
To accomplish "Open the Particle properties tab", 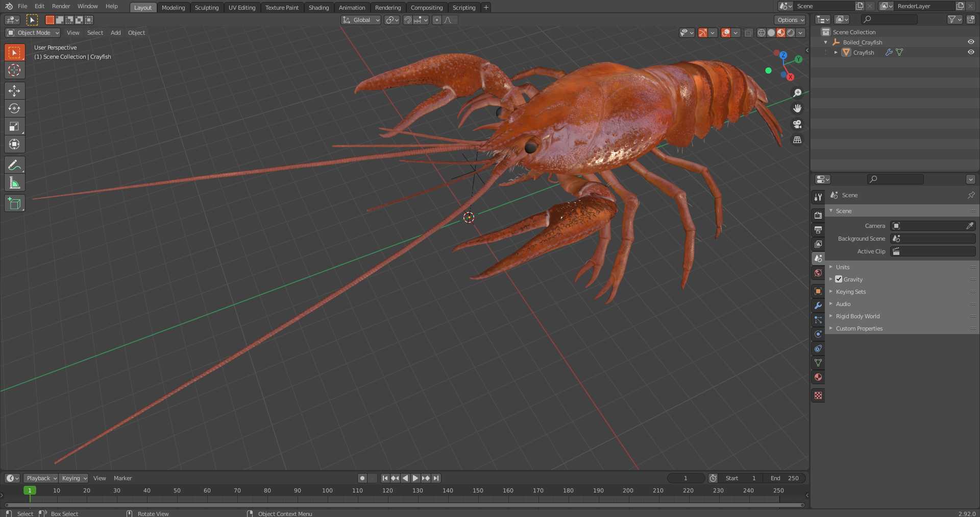I will click(x=818, y=319).
